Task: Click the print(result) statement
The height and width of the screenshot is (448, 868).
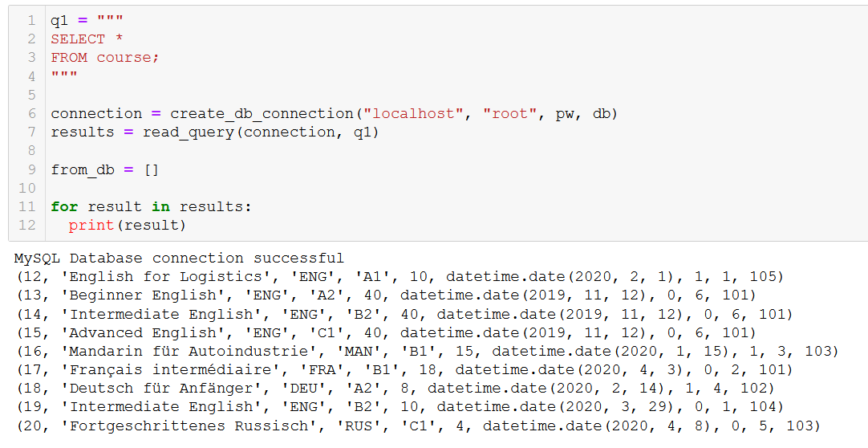Action: pyautogui.click(x=127, y=225)
